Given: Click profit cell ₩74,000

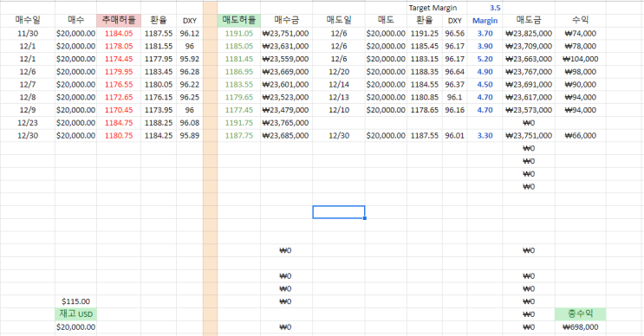Looking at the screenshot, I should (581, 33).
